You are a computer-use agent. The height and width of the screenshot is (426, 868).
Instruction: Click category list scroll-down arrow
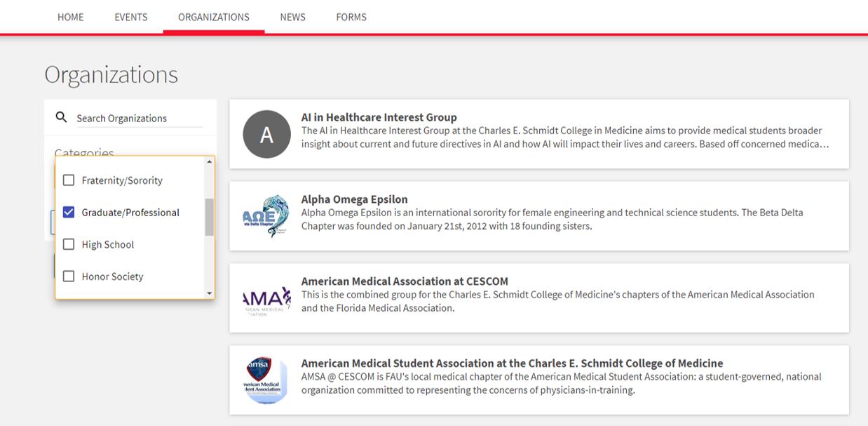pos(209,293)
